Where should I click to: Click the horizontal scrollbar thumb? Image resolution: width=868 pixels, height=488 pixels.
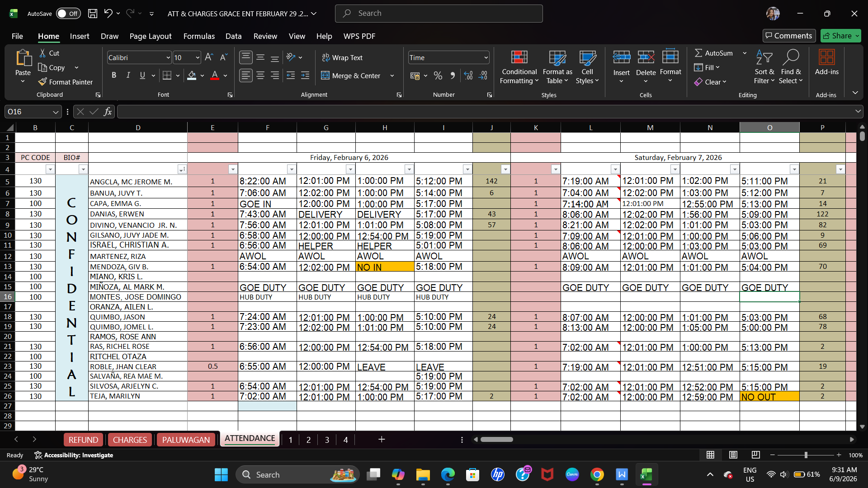tap(496, 440)
